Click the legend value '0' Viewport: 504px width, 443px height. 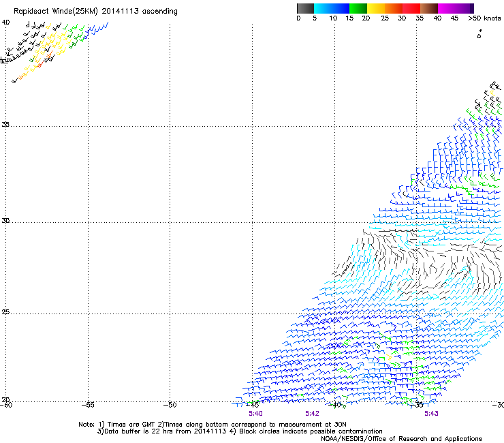click(x=298, y=18)
